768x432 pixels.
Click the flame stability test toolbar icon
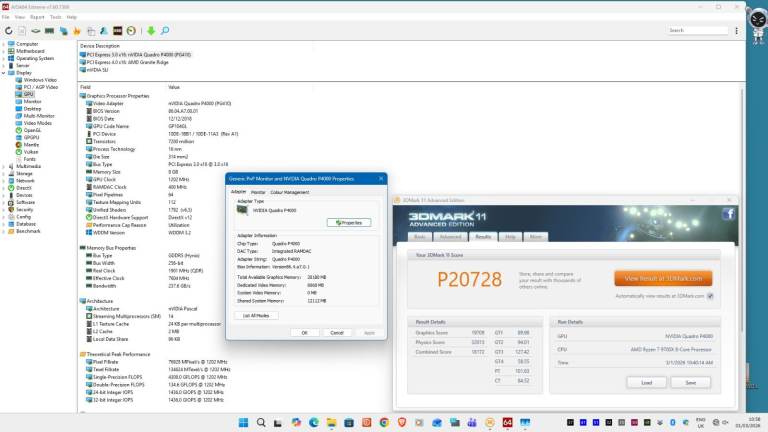[76, 31]
